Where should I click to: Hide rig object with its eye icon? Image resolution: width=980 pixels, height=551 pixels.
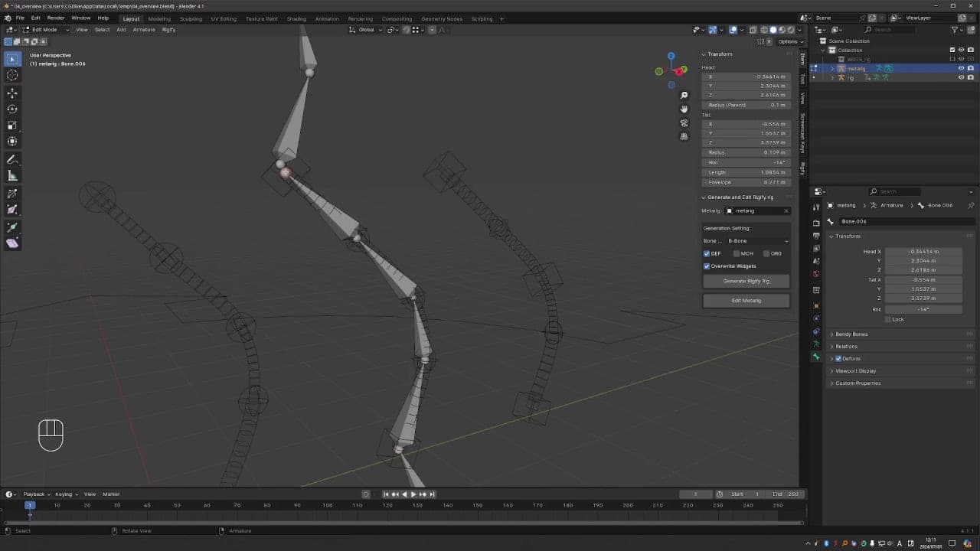[961, 77]
